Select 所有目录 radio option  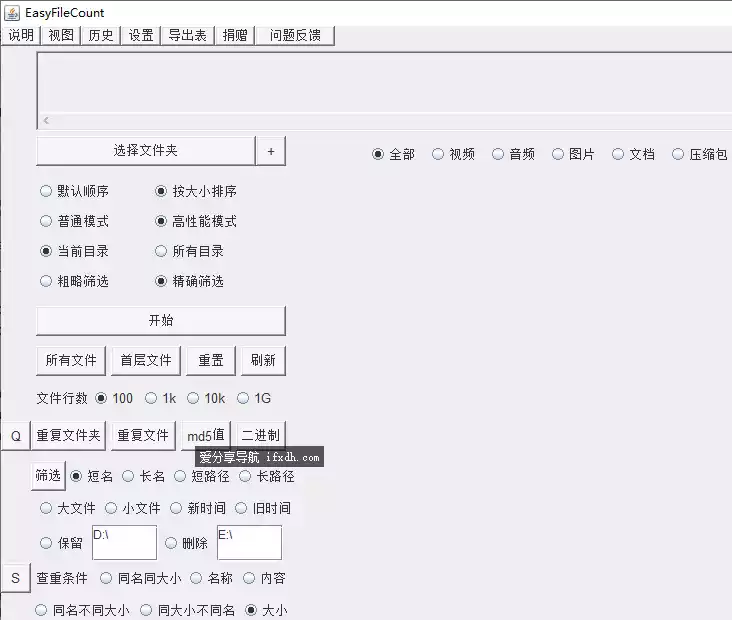(190, 251)
